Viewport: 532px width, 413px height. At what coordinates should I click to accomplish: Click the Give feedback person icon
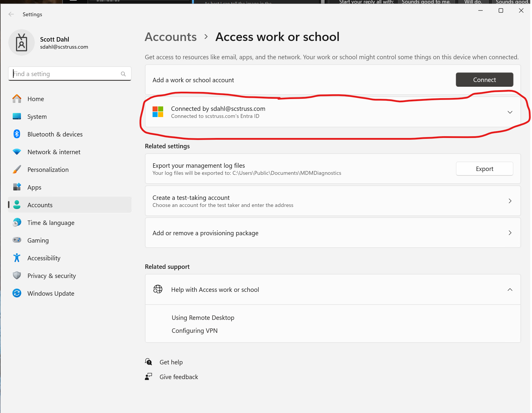click(148, 376)
